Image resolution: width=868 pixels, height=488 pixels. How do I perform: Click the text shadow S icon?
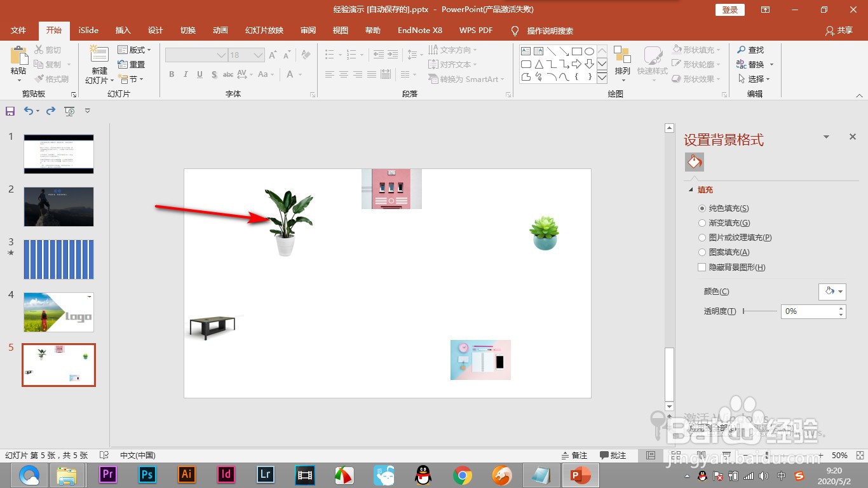pos(214,74)
